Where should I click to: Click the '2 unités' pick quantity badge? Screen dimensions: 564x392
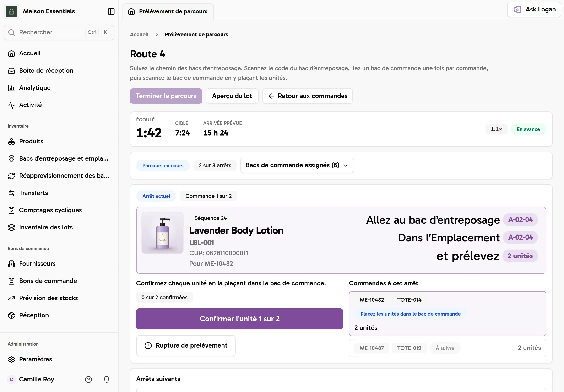[x=520, y=256]
